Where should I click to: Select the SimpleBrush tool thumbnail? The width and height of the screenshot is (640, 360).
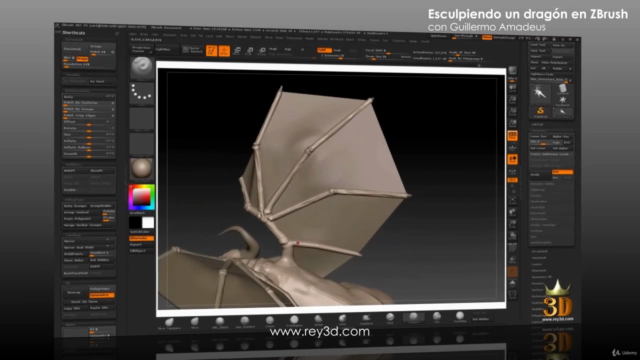pos(540,111)
